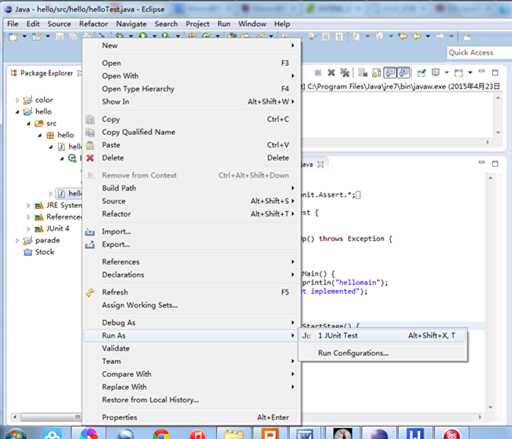
Task: Select Build Path in the context menu
Action: pyautogui.click(x=192, y=188)
